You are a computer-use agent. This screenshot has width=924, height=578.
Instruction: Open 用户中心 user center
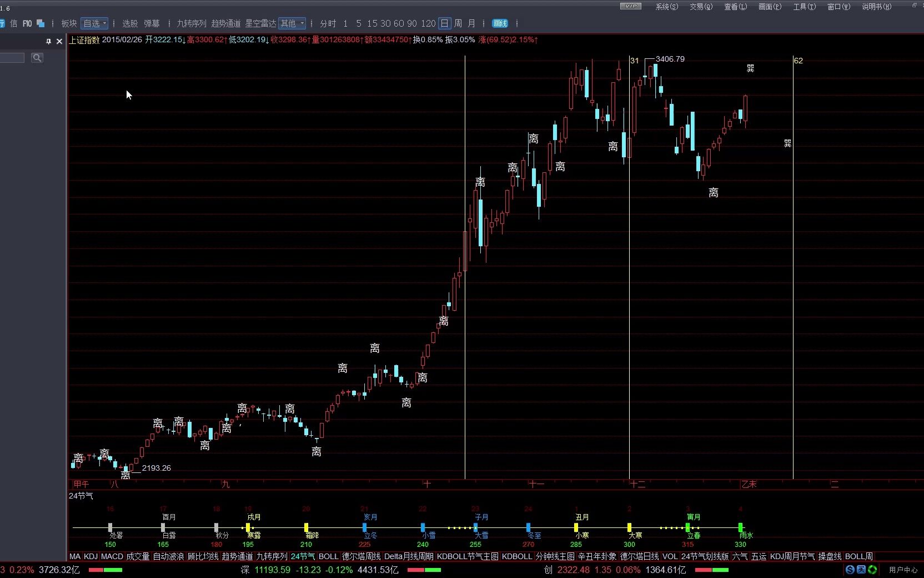[x=903, y=570]
